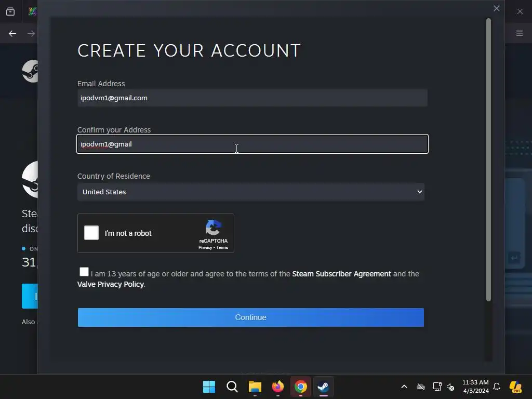Show hidden system tray icons

[404, 387]
